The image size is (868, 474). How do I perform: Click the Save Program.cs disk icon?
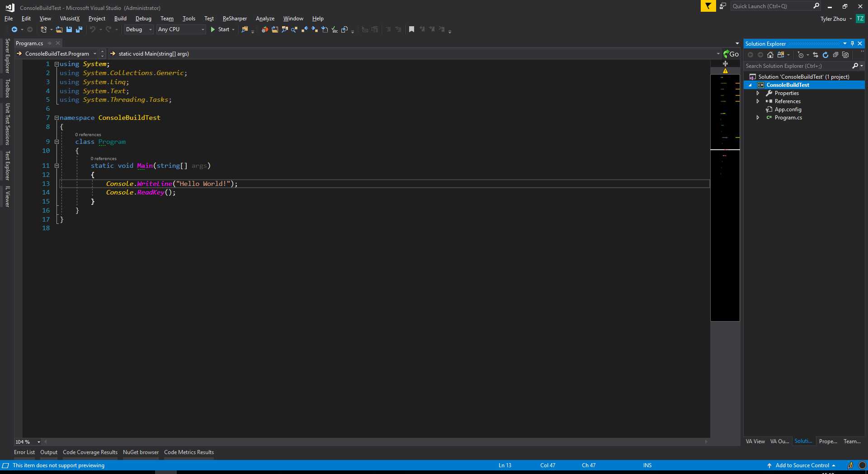pos(69,29)
